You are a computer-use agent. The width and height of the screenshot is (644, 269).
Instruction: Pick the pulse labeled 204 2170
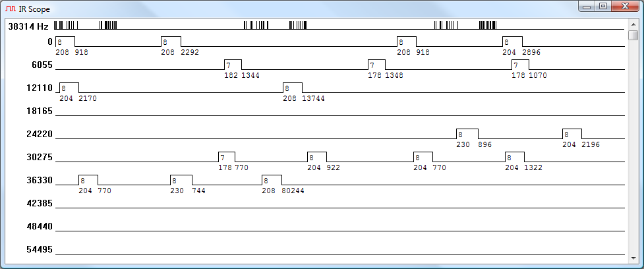point(69,88)
